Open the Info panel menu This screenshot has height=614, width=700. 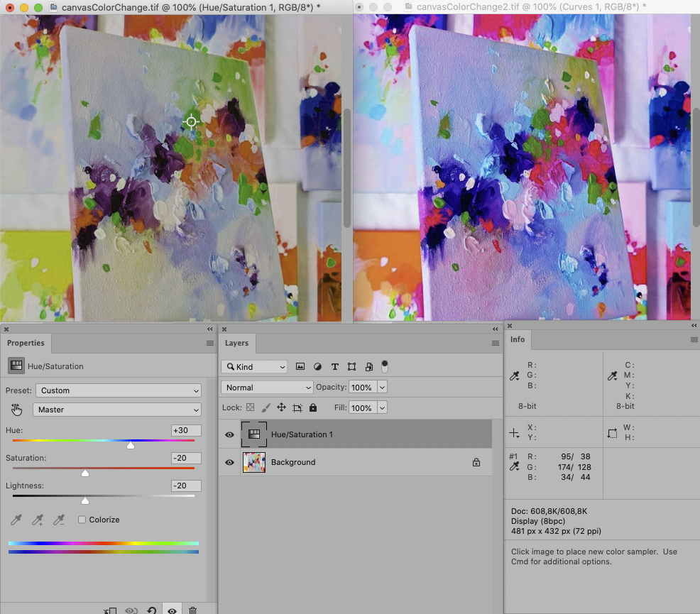tap(694, 339)
